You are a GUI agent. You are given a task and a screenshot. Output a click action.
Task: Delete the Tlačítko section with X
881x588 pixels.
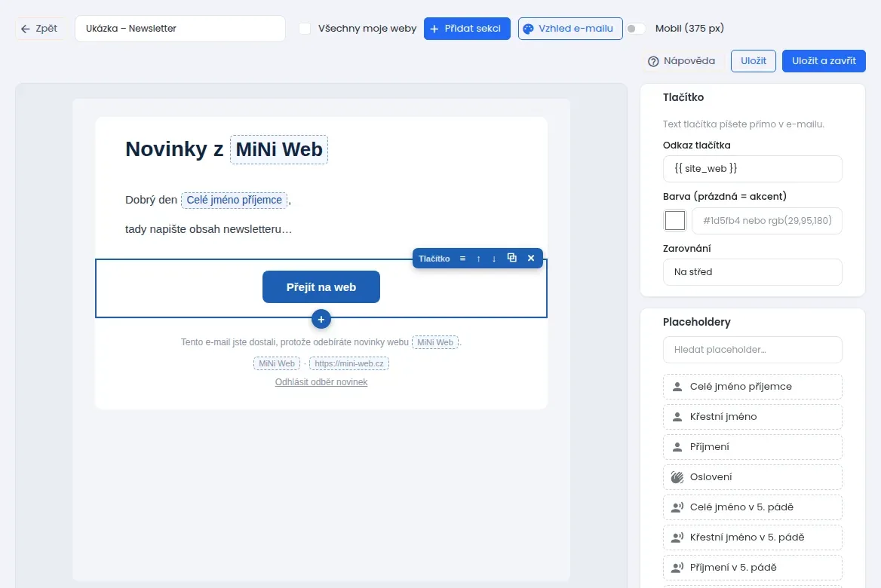(531, 258)
